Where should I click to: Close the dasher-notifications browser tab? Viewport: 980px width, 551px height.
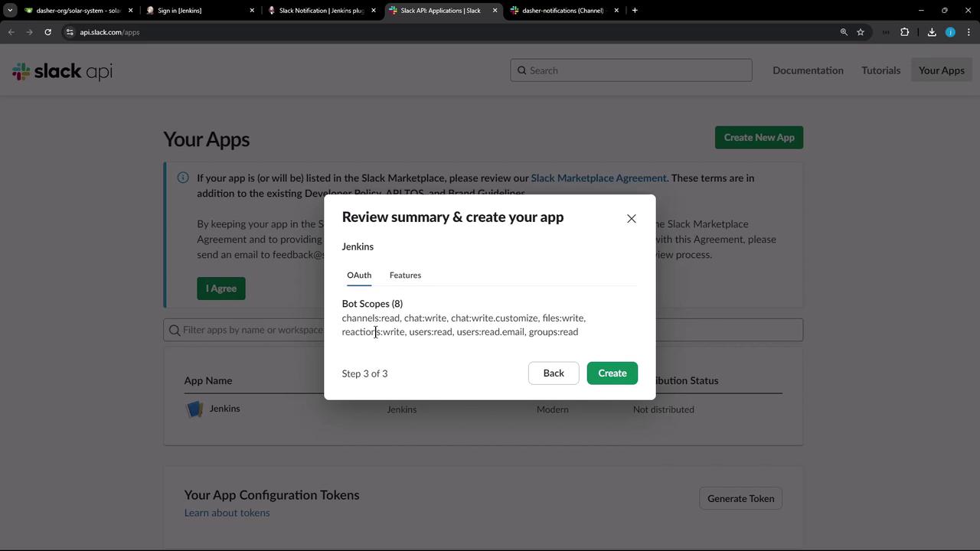pyautogui.click(x=616, y=11)
